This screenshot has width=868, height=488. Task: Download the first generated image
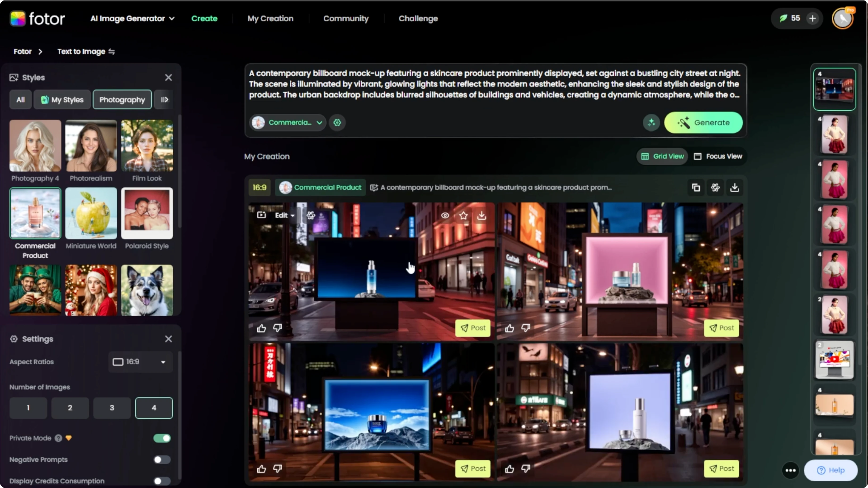pos(482,215)
